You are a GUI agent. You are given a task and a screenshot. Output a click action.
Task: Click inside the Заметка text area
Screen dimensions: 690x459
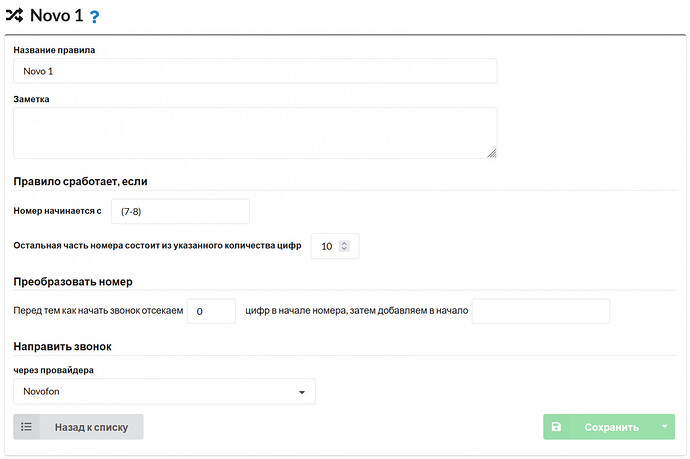tap(255, 133)
